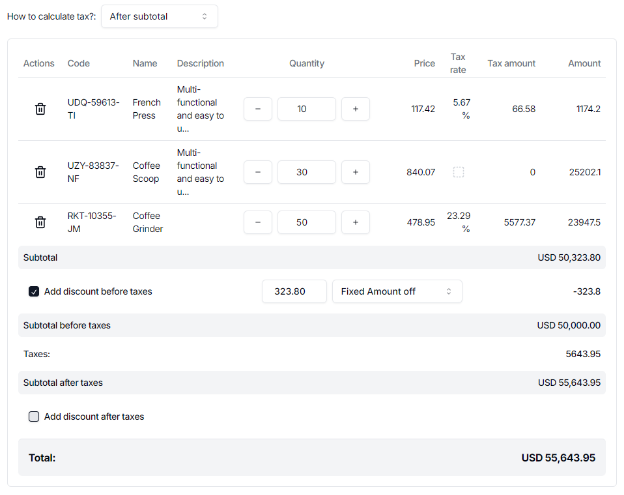
Task: Increase French Press quantity with plus
Action: click(x=355, y=109)
